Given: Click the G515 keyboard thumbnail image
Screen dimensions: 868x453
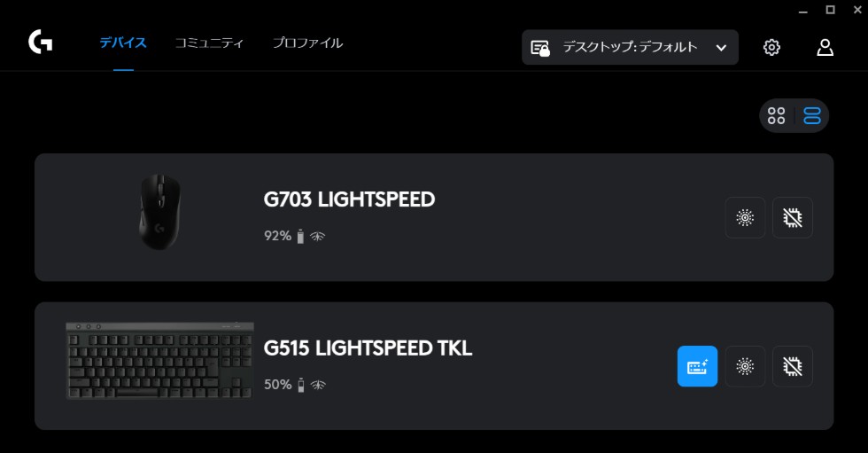Looking at the screenshot, I should [x=159, y=361].
